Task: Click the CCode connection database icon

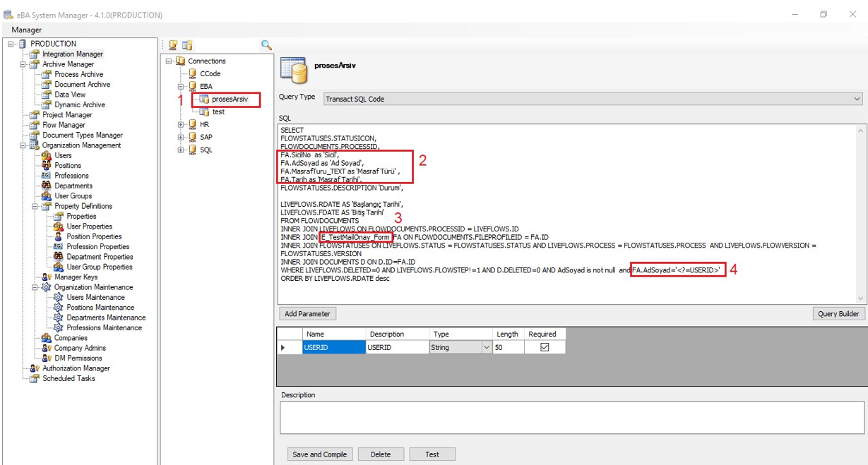Action: click(192, 73)
